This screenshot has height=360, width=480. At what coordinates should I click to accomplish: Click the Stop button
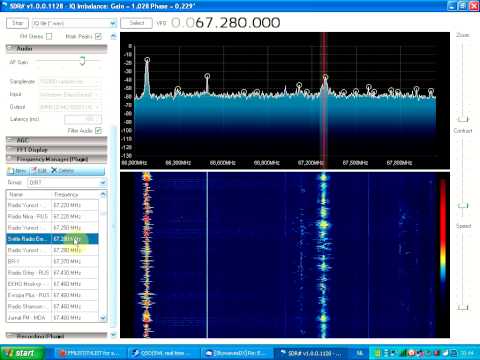(x=17, y=23)
